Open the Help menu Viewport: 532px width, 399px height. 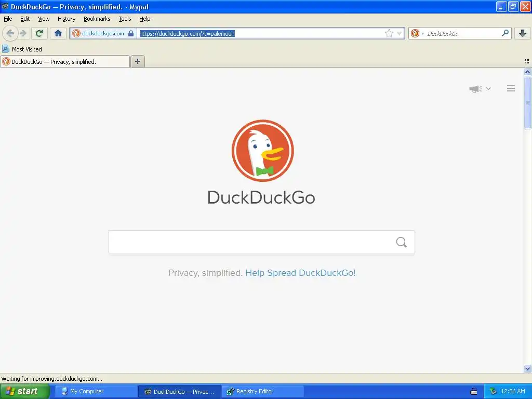point(145,19)
